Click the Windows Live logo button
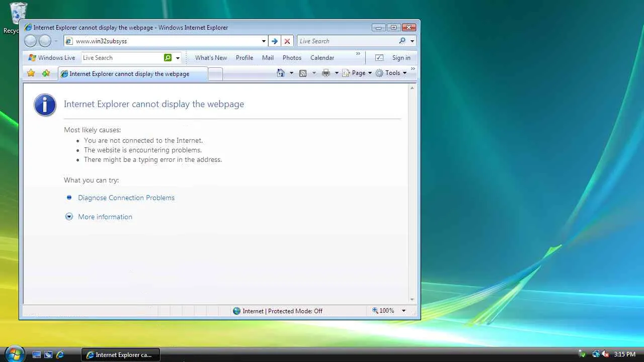 [52, 58]
